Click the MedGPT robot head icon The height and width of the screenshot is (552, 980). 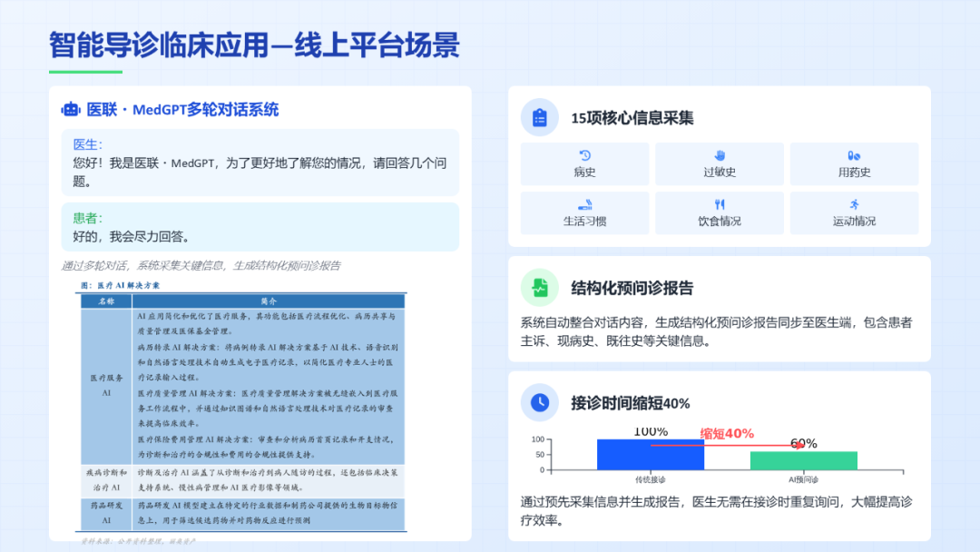pyautogui.click(x=73, y=109)
